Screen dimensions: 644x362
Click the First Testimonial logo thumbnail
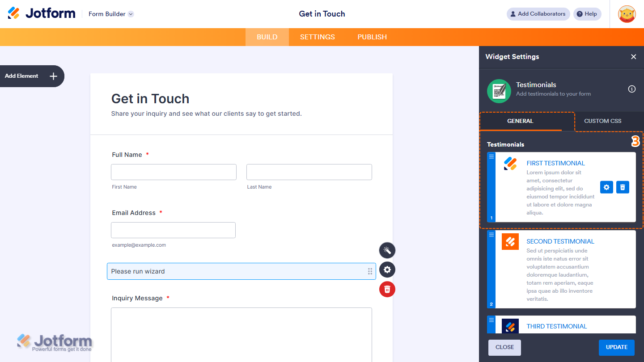510,164
